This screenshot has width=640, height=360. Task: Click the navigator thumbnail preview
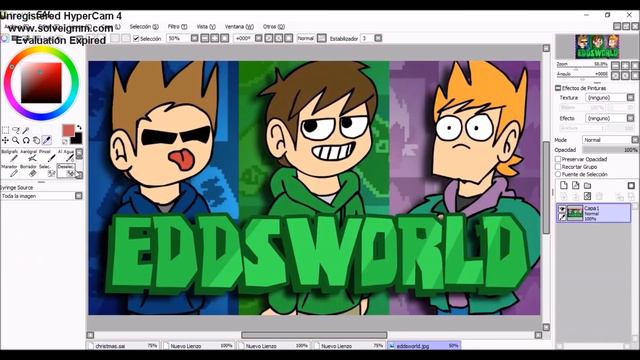(x=597, y=47)
